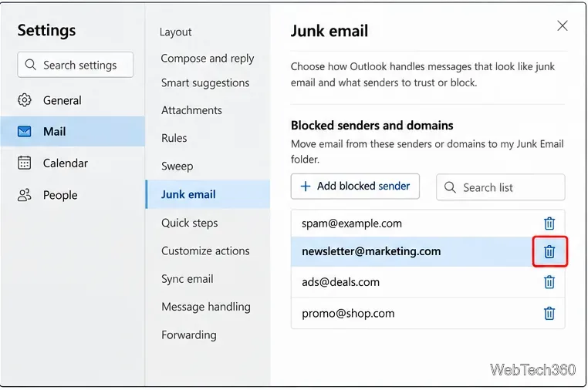Select ads@deals.com entry

click(427, 282)
